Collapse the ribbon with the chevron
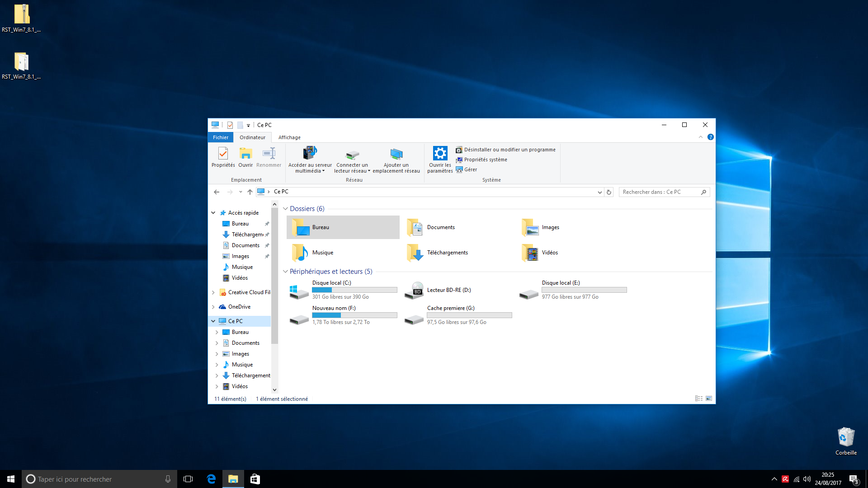Screen dimensions: 868x488 pos(701,137)
